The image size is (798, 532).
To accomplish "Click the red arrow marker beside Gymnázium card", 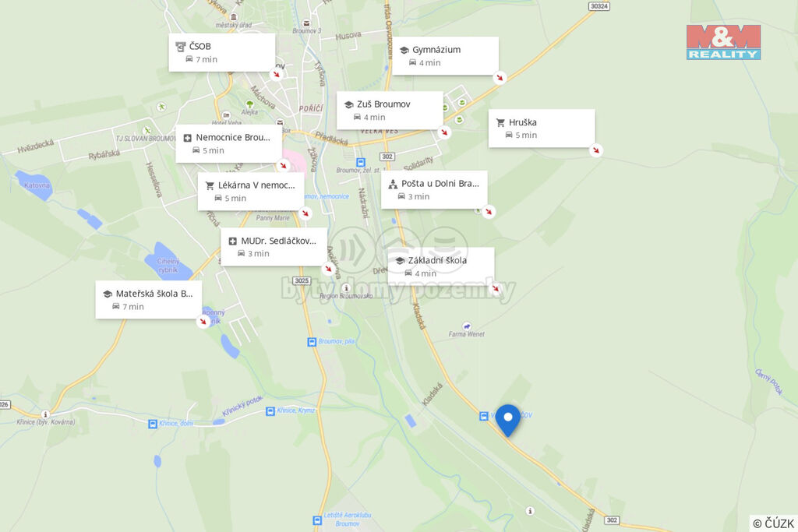I will [500, 78].
